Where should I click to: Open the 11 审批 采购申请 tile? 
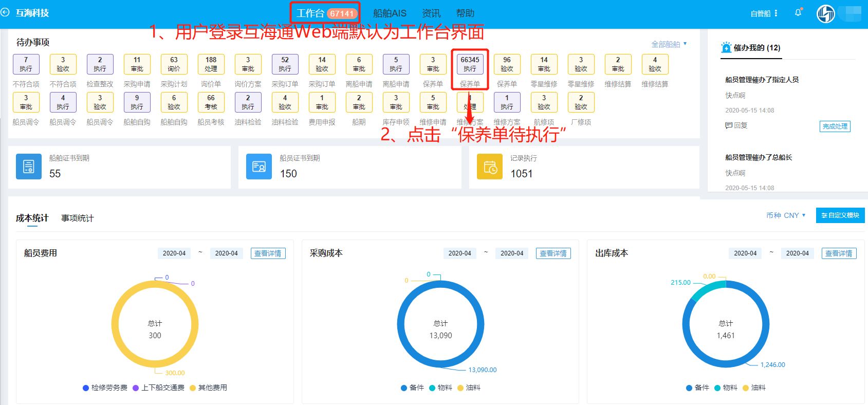[137, 64]
